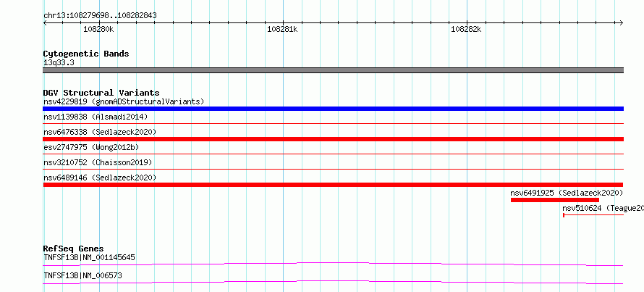Click the nsv6476338 thick red variant bar

coord(333,139)
